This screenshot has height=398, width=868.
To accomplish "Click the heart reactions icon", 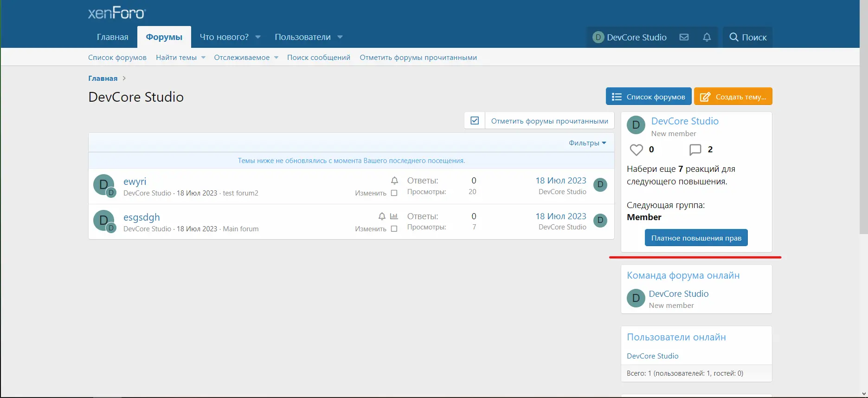I will pyautogui.click(x=637, y=150).
